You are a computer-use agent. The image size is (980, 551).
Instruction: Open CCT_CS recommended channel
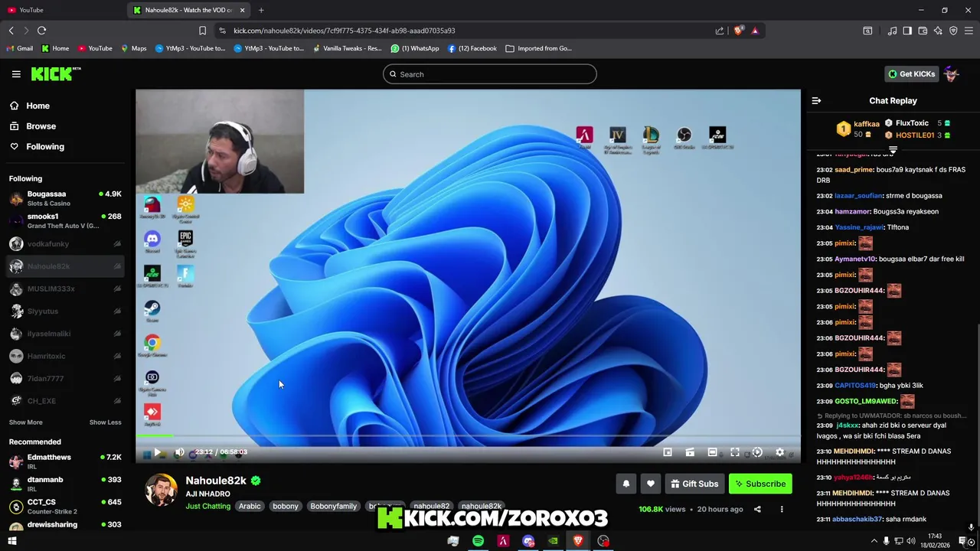point(65,507)
